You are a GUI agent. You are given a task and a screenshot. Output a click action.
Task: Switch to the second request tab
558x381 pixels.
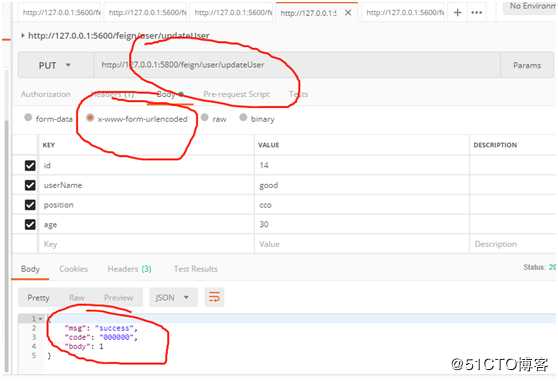(147, 12)
